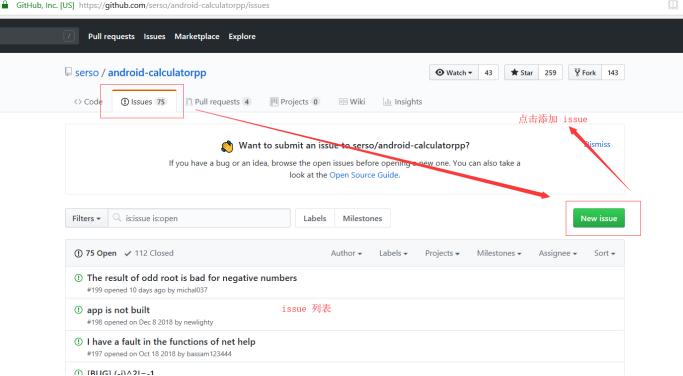Click the open-issue icon beside 'app is not built'

tap(78, 310)
